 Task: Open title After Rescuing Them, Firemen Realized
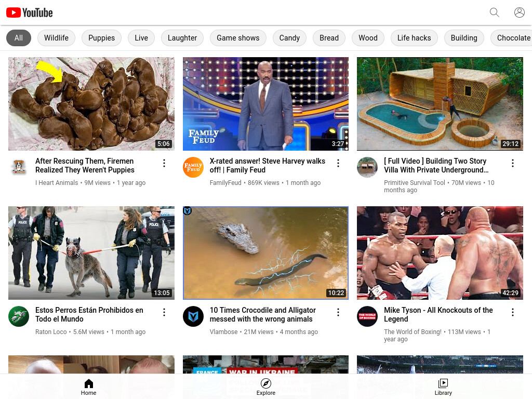(x=85, y=165)
